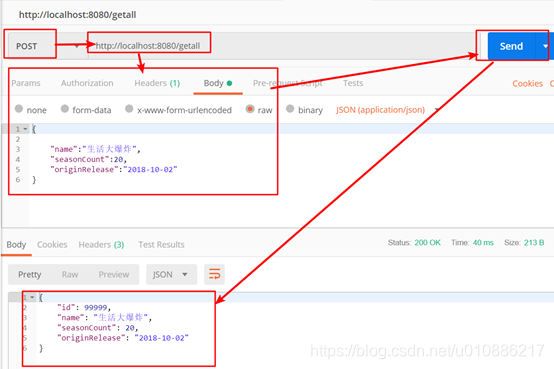Choose the Preview response view
554x369 pixels.
coord(114,275)
